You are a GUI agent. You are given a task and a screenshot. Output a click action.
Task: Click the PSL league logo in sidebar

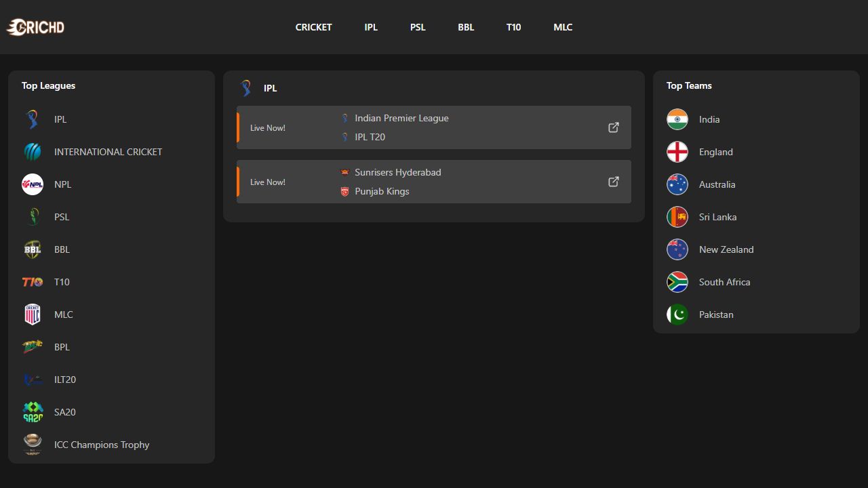click(x=33, y=217)
